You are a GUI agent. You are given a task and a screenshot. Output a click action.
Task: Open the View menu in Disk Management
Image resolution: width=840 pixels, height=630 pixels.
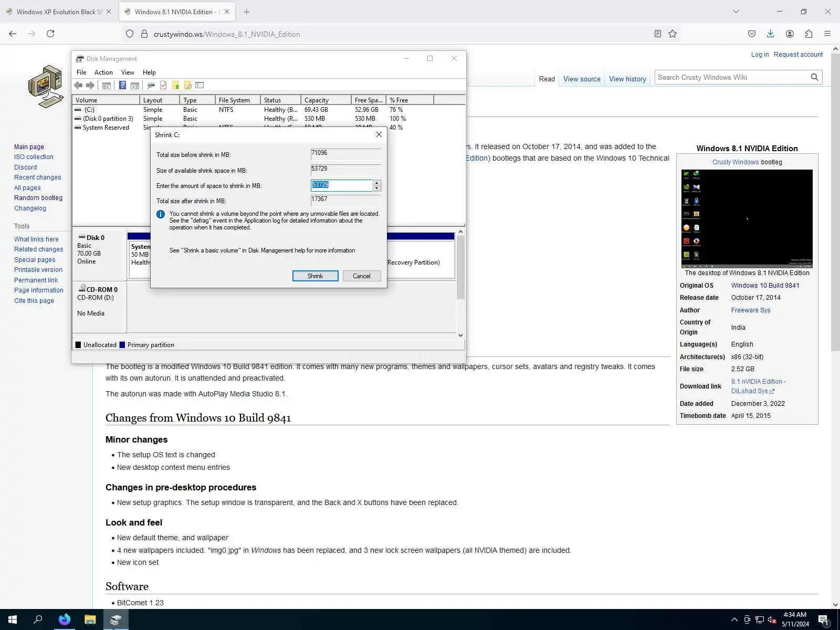click(128, 72)
